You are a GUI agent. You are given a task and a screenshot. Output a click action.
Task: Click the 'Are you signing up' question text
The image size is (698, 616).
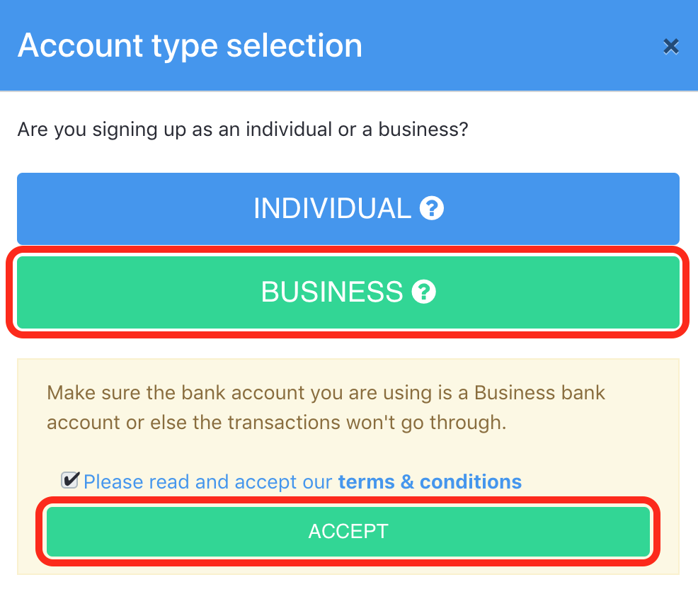tap(243, 130)
